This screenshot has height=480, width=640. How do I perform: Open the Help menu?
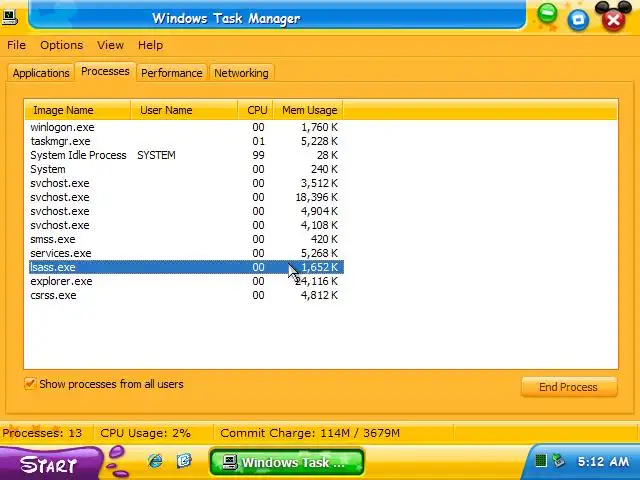150,45
